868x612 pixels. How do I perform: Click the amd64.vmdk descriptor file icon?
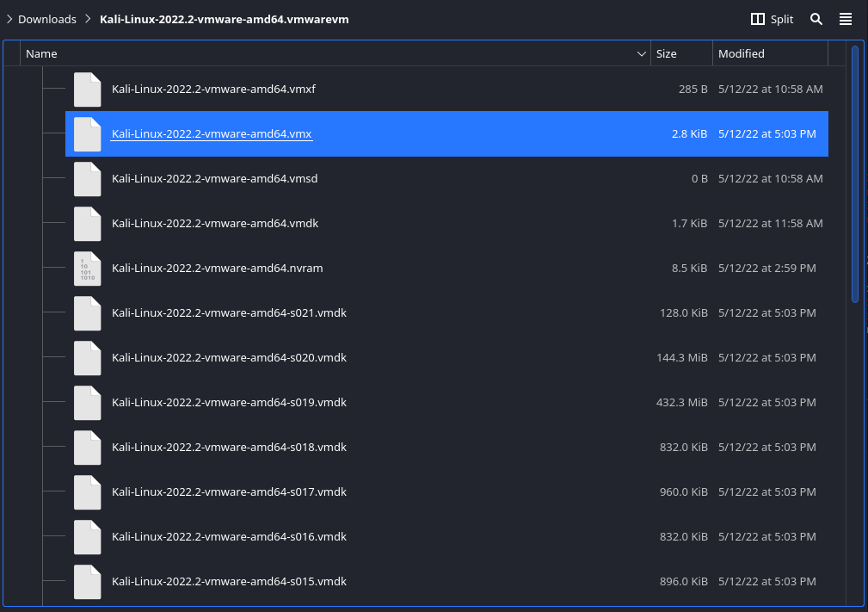87,224
